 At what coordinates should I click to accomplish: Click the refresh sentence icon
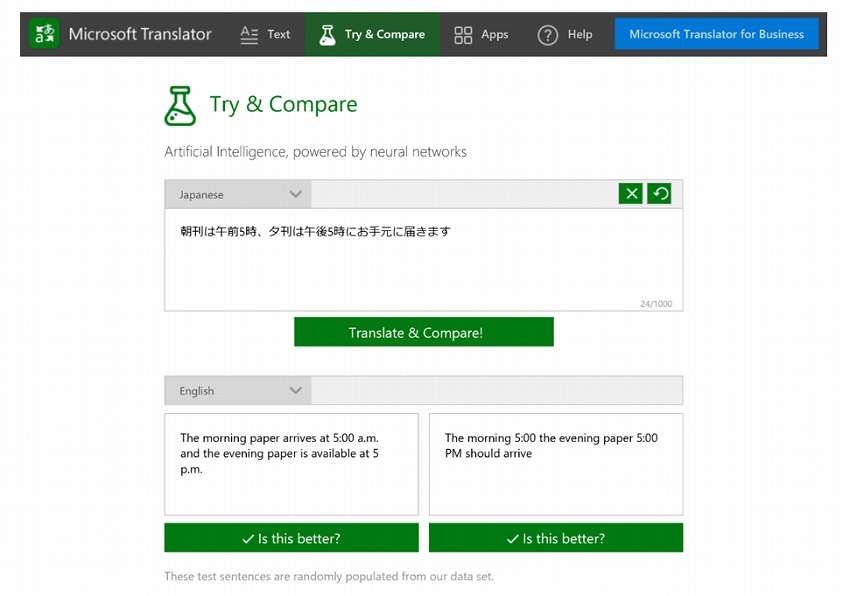tap(659, 194)
